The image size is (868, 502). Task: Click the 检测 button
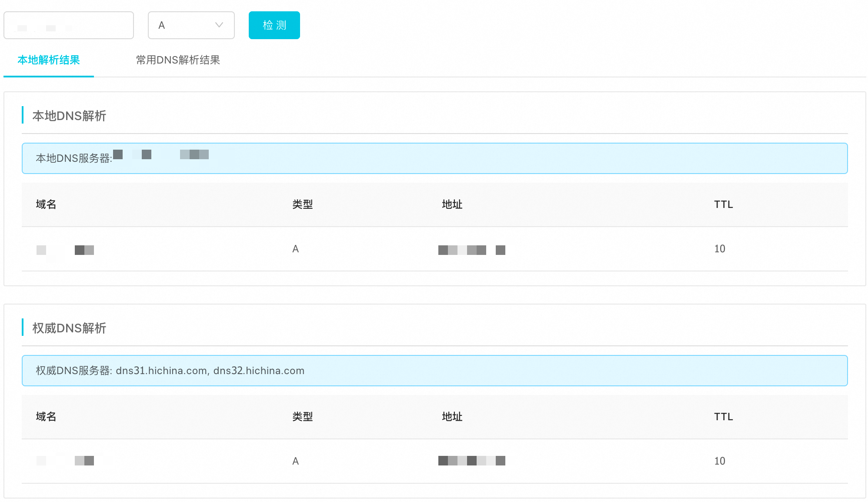click(x=274, y=25)
